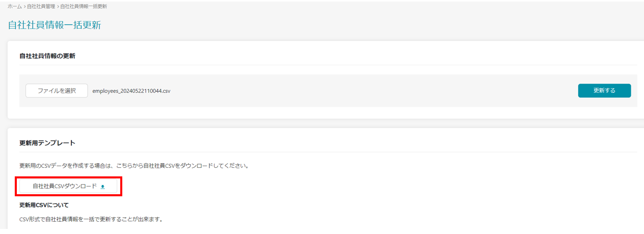Click the 自社社員情報の更新 section heading
Image resolution: width=644 pixels, height=234 pixels.
pos(47,56)
